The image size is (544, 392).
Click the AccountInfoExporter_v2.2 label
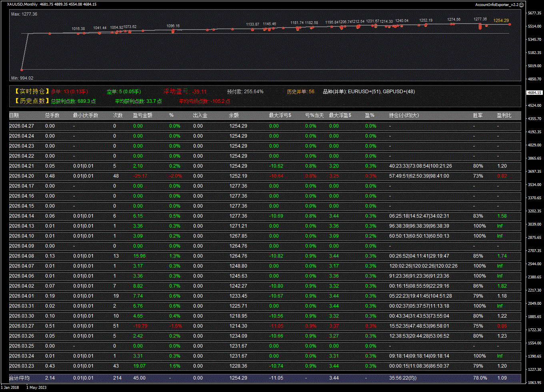496,4
